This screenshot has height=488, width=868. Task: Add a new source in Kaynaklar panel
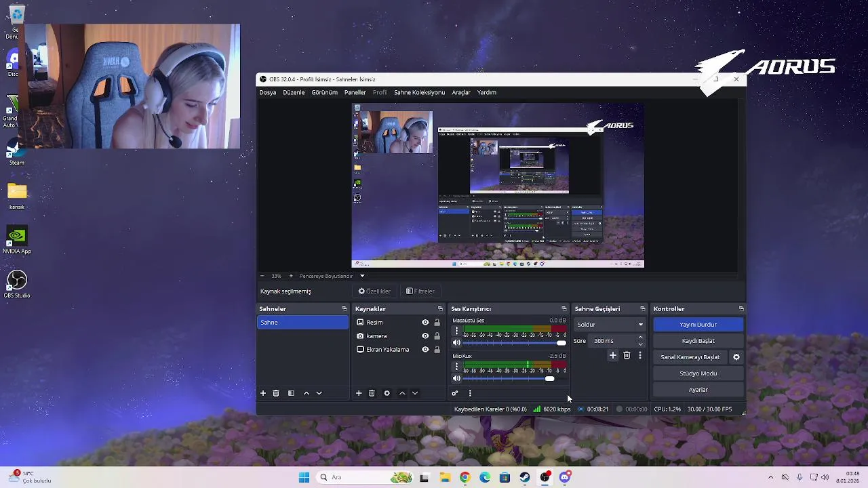pyautogui.click(x=359, y=393)
